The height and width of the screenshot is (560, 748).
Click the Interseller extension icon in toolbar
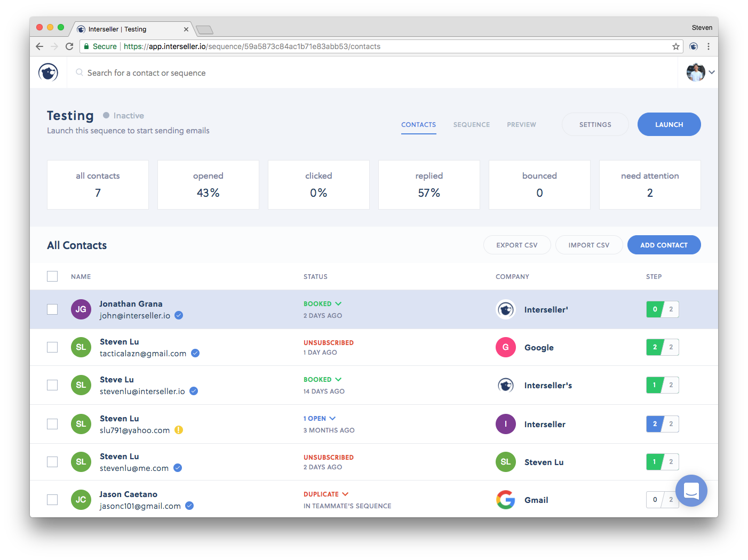point(693,46)
